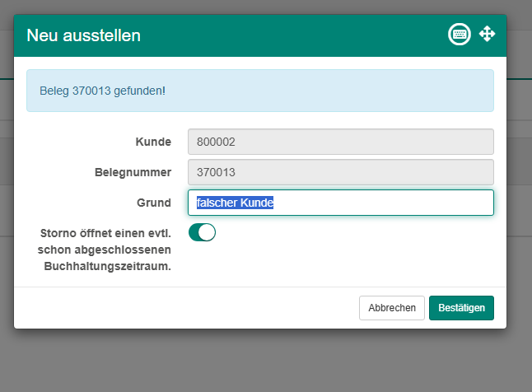This screenshot has width=532, height=392.
Task: Open the on-screen keyboard icon
Action: click(x=460, y=35)
